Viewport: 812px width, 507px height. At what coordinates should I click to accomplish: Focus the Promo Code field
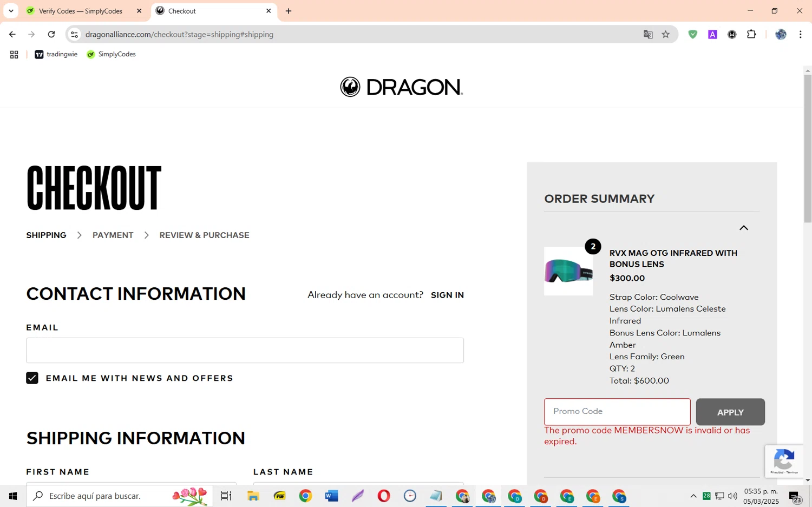tap(617, 412)
